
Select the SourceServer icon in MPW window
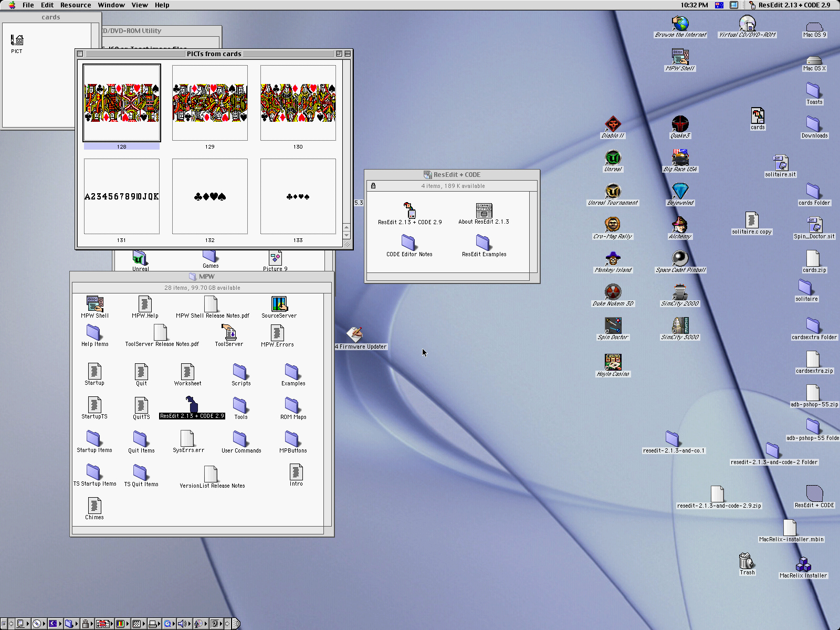(x=279, y=304)
